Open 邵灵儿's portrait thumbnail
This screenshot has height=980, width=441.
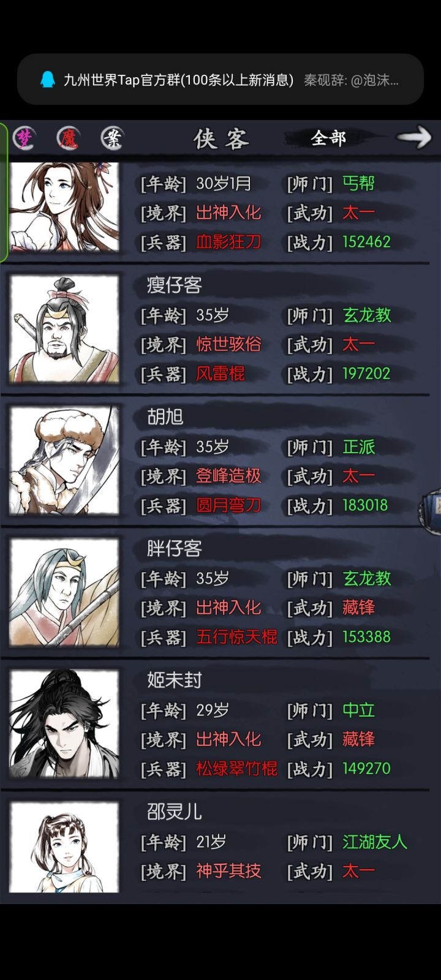click(64, 847)
